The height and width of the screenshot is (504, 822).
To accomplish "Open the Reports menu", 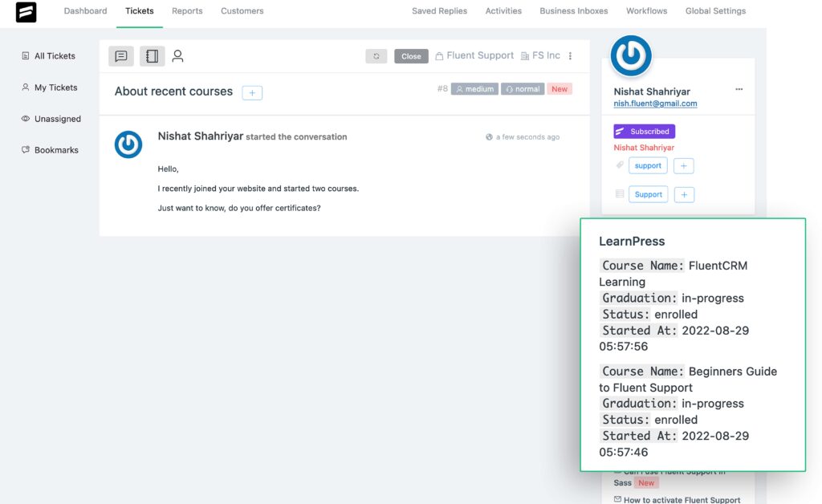I will pyautogui.click(x=187, y=11).
